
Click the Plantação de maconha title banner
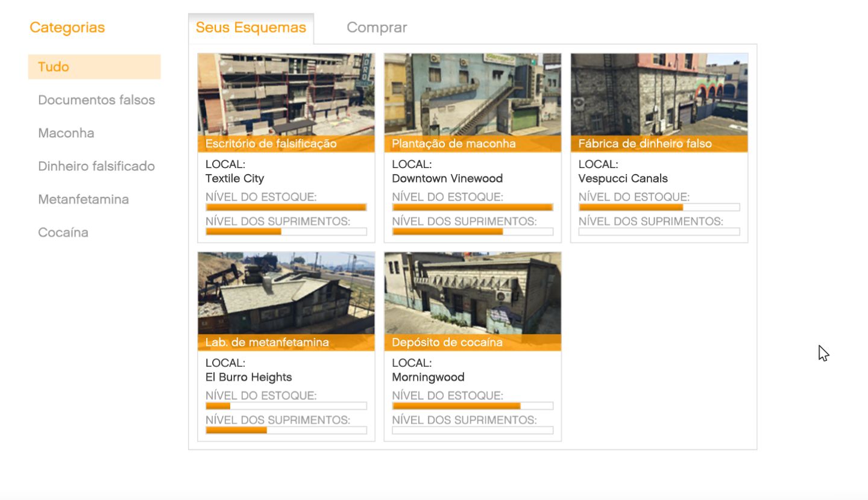473,144
